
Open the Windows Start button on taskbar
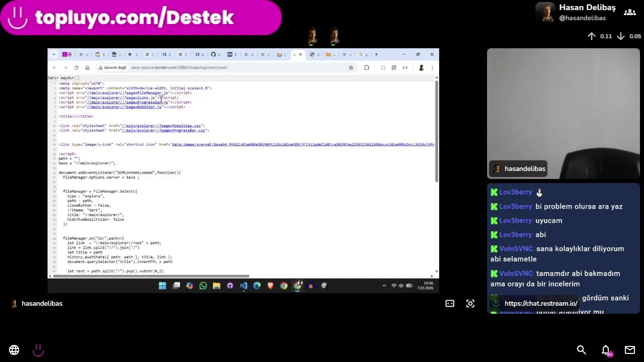[163, 286]
